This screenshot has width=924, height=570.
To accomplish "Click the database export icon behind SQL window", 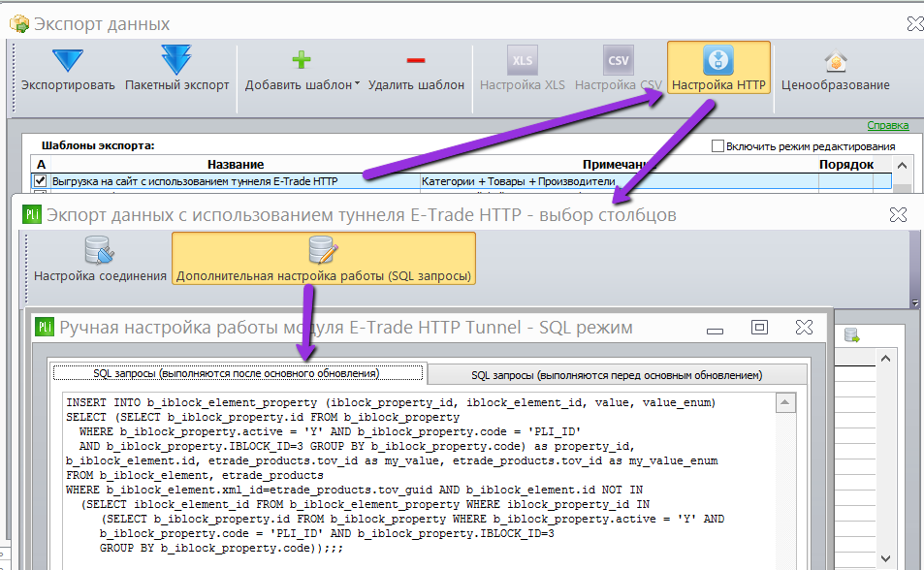I will tap(851, 335).
